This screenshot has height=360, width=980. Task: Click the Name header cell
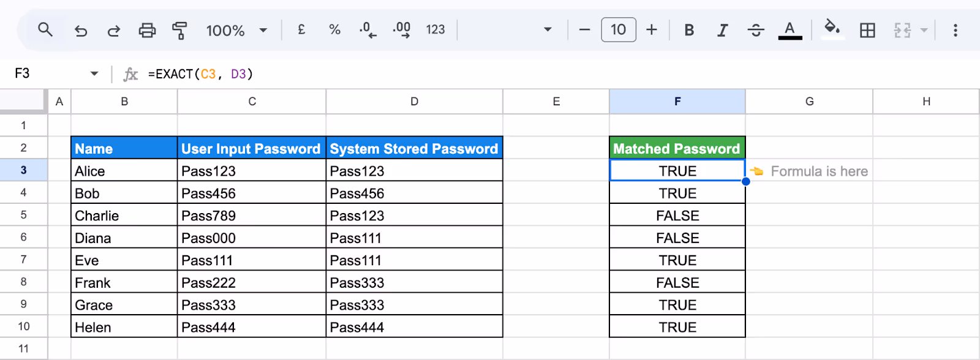[124, 148]
